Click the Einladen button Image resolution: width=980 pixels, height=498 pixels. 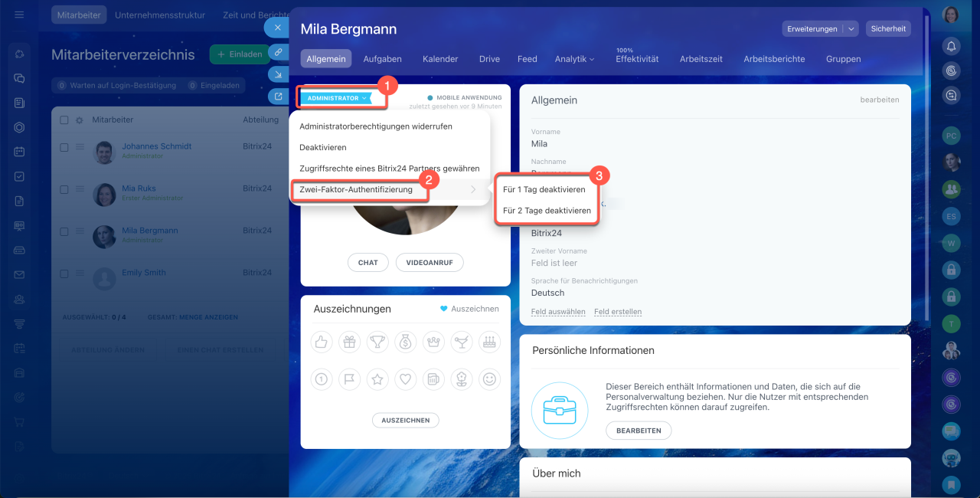click(240, 55)
